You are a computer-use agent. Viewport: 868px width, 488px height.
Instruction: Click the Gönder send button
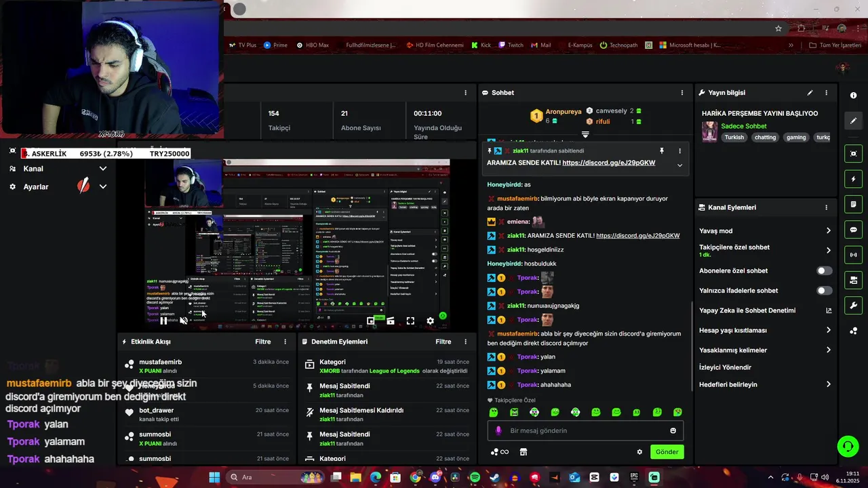(667, 452)
